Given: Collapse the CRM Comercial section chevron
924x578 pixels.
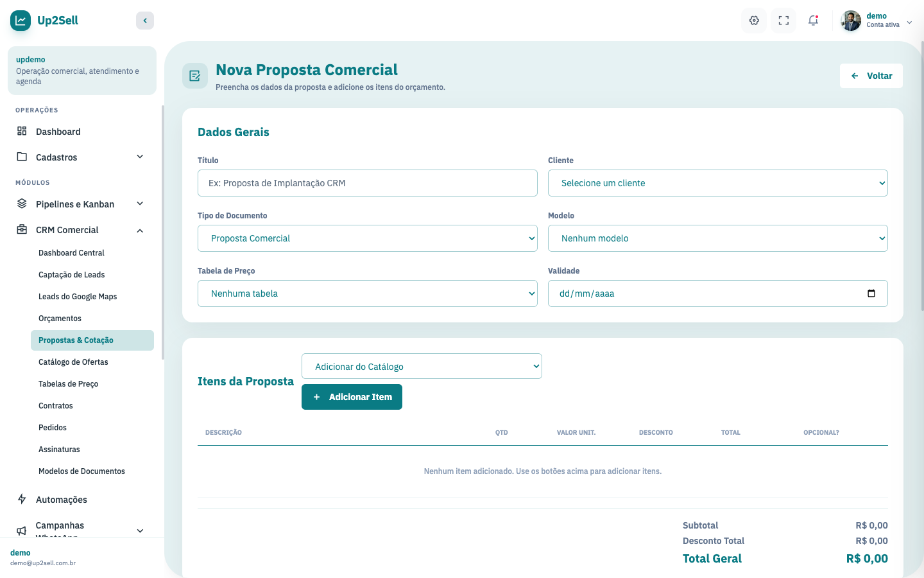Looking at the screenshot, I should tap(140, 230).
